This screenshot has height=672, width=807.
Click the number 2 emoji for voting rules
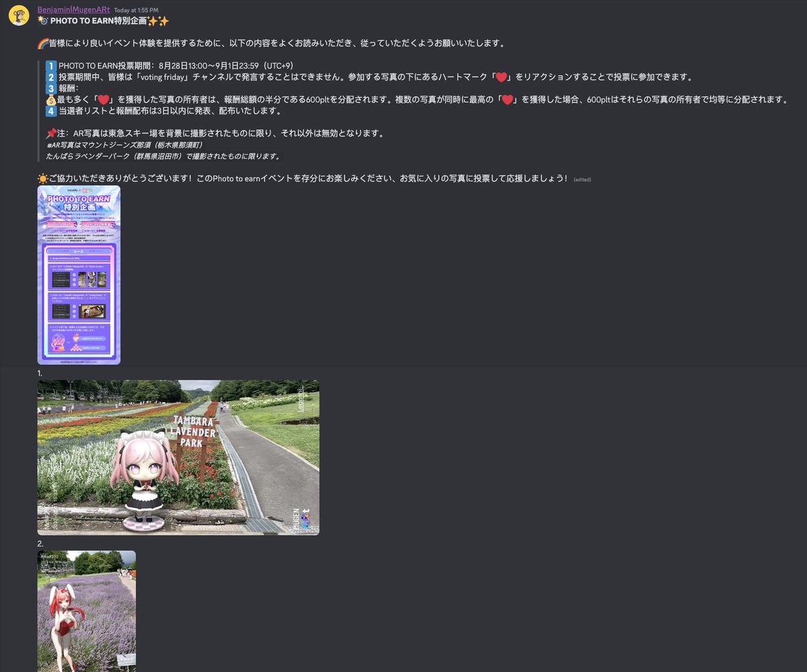[x=51, y=77]
